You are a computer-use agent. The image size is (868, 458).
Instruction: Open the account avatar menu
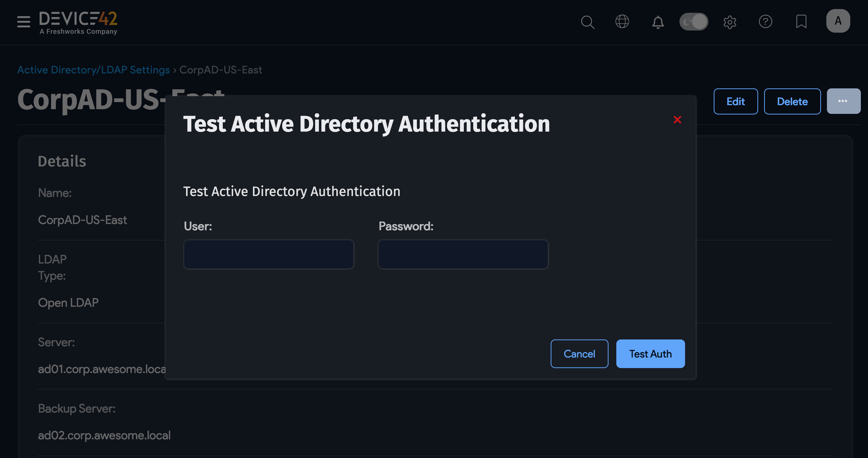(x=838, y=21)
